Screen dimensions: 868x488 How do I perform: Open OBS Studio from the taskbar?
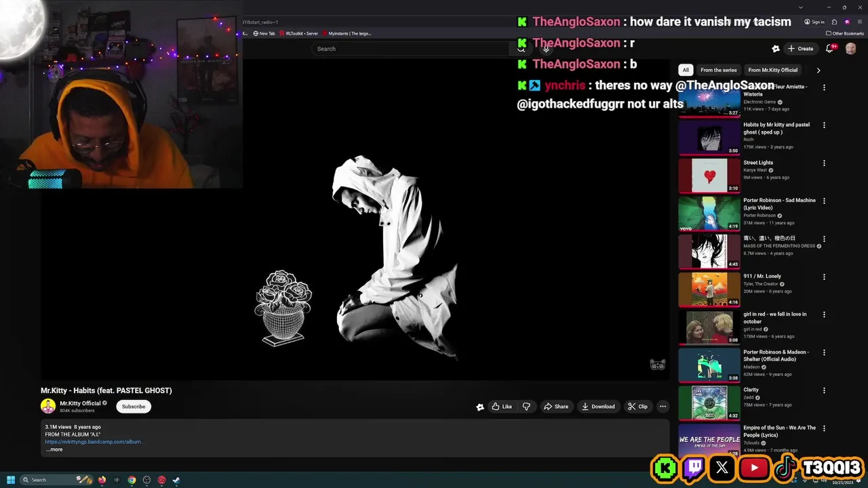[146, 480]
